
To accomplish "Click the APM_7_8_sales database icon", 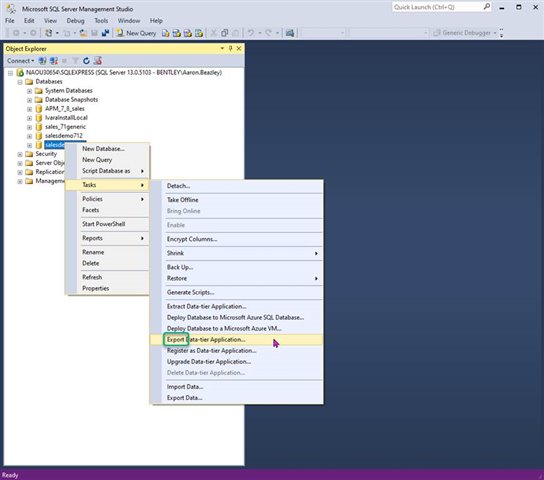I will 39,109.
